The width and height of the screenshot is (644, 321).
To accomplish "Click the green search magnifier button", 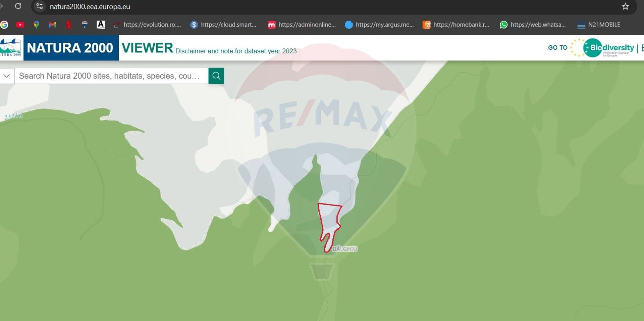I will 216,76.
